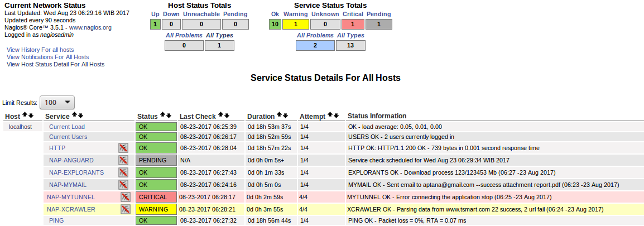Click notifications-disabled icon for NAP-EXPLORANTS
This screenshot has height=226, width=644.
[x=123, y=172]
